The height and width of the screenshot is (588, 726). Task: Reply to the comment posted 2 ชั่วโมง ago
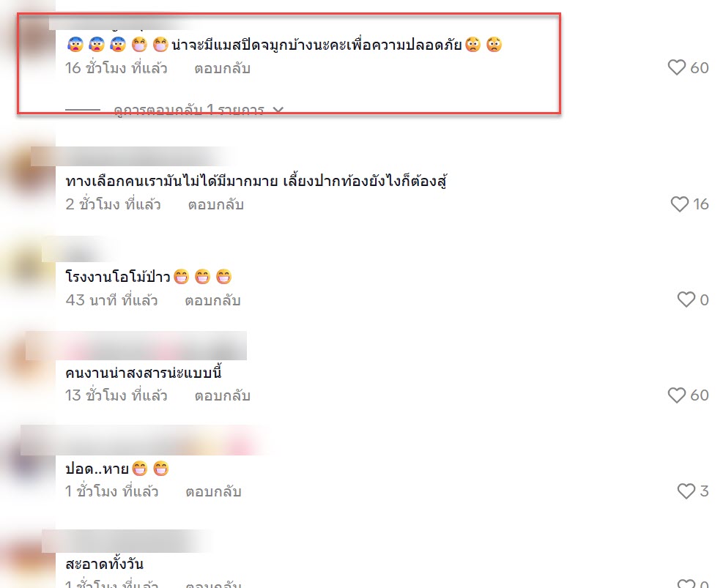coord(216,204)
